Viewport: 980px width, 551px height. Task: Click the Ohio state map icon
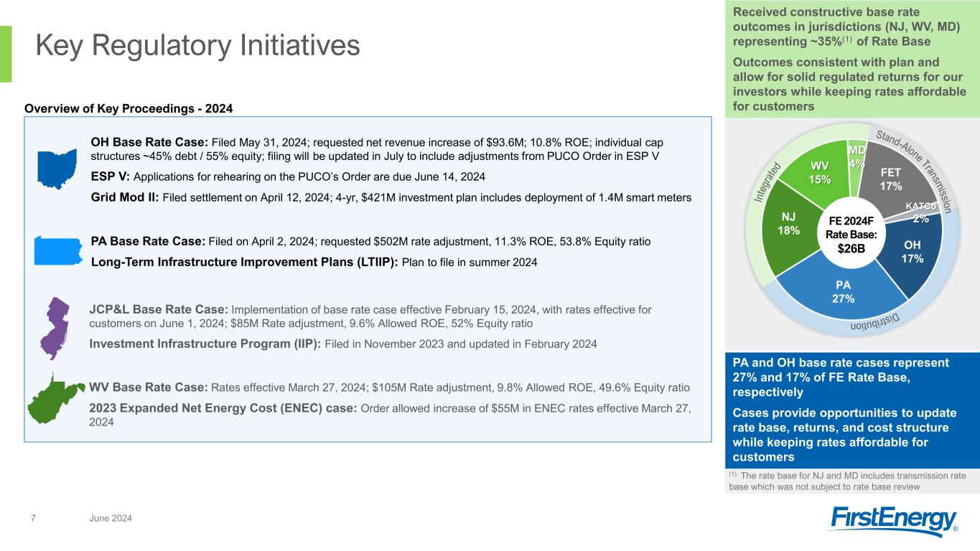(56, 169)
